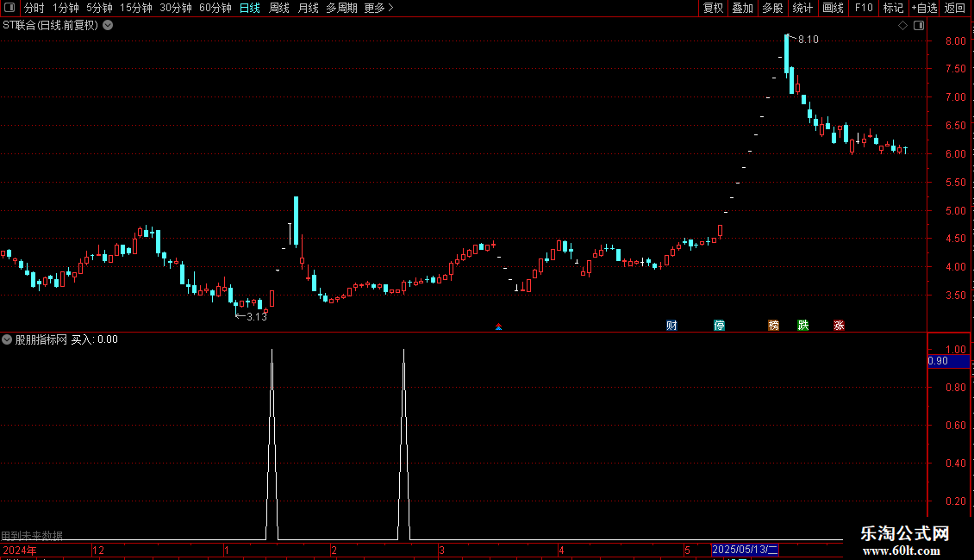Click the 2024年 label on time axis
This screenshot has width=974, height=560.
click(20, 550)
